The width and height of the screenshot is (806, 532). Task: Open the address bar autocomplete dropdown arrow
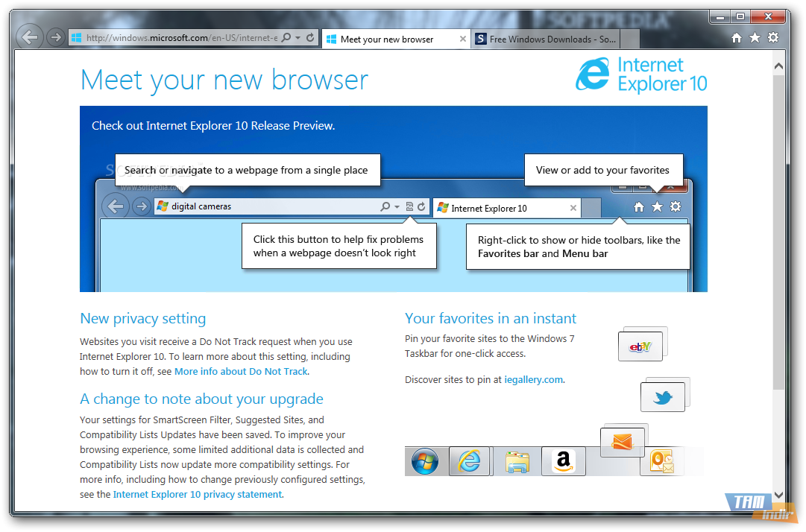[x=298, y=38]
